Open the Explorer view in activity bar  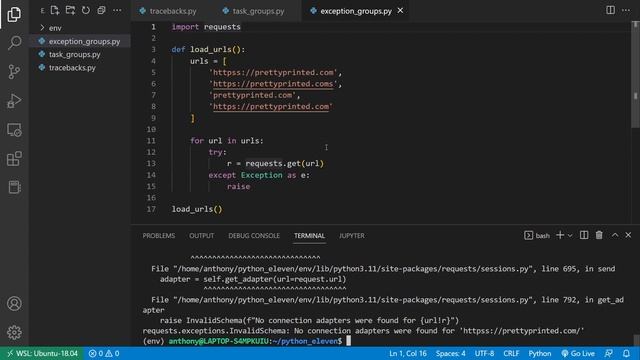(x=14, y=14)
